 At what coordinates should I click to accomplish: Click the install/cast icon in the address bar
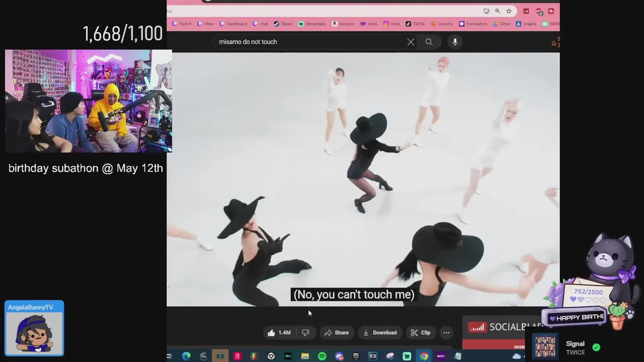point(487,11)
